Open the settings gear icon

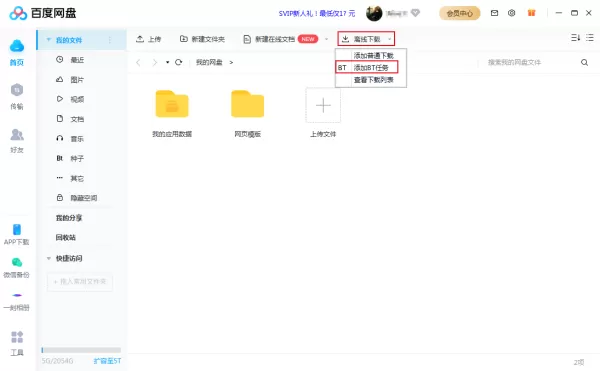point(512,13)
